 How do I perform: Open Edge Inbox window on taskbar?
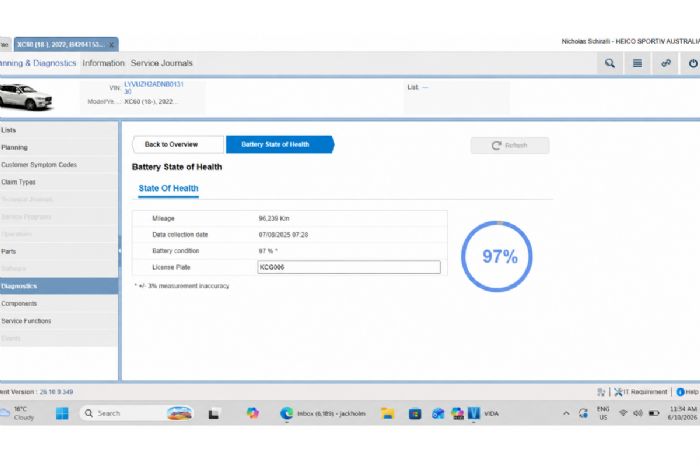click(x=323, y=414)
